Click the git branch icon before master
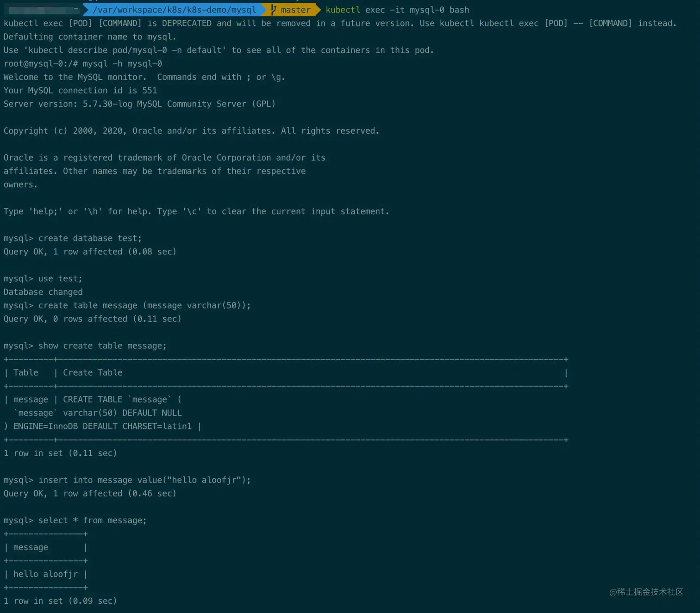700x613 pixels. (274, 10)
